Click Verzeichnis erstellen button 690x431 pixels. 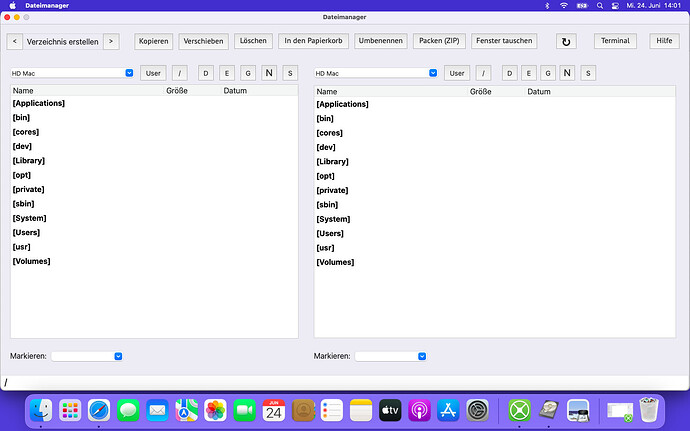point(62,42)
